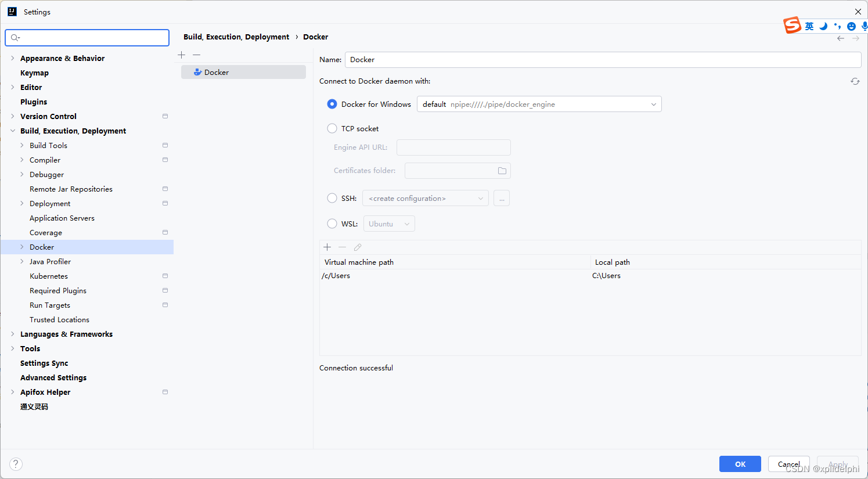This screenshot has height=479, width=868.
Task: Click the Cancel button
Action: (x=789, y=464)
